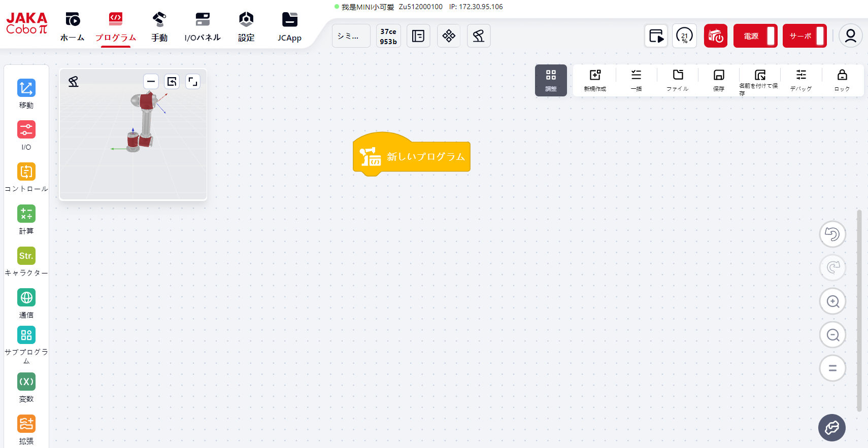This screenshot has height=448, width=868.
Task: Open the 設定 (Settings) tab
Action: (x=246, y=27)
